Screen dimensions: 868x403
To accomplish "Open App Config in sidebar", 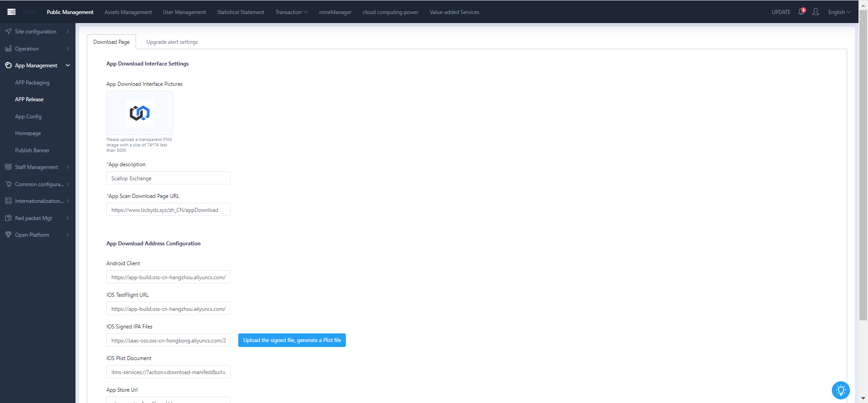I will coord(28,117).
